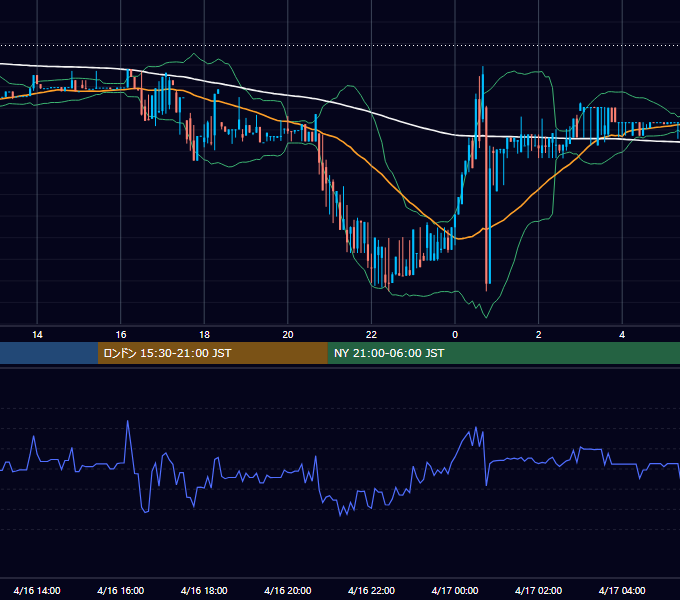Click the '4/16 22:00' label on indicator axis
Viewport: 680px width, 600px height.
point(371,590)
